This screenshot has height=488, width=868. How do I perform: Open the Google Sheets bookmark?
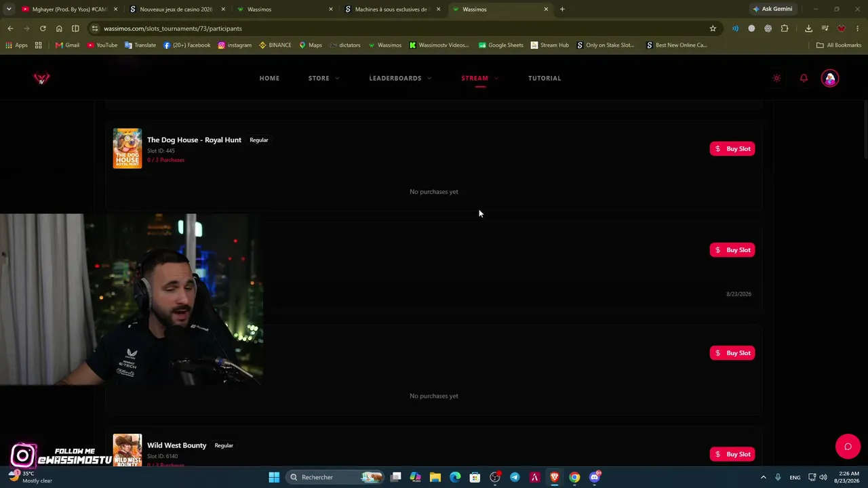[500, 45]
